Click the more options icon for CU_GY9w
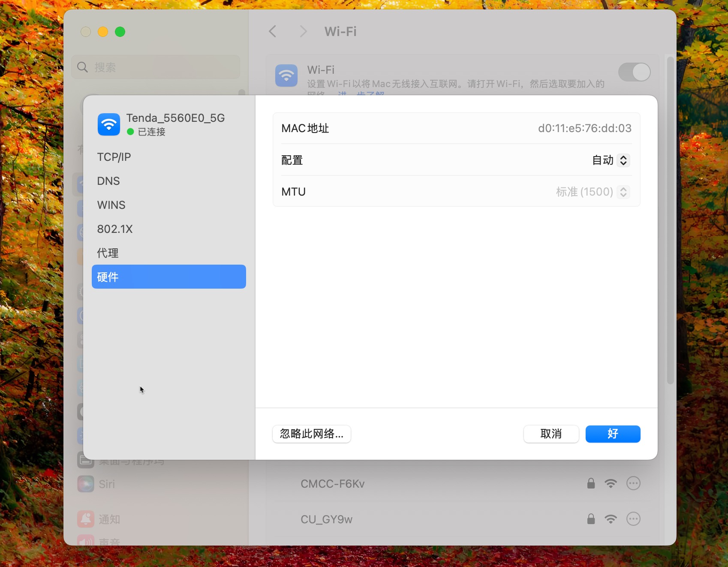This screenshot has height=567, width=728. point(633,519)
